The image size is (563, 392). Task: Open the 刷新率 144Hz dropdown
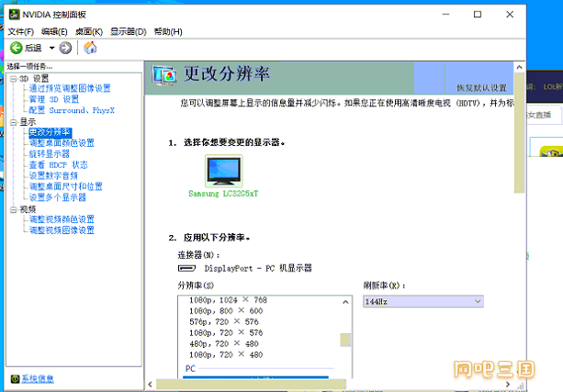coord(423,301)
